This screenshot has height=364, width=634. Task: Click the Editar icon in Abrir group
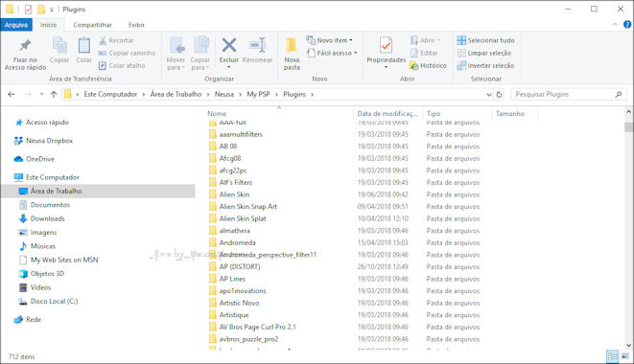coord(414,53)
